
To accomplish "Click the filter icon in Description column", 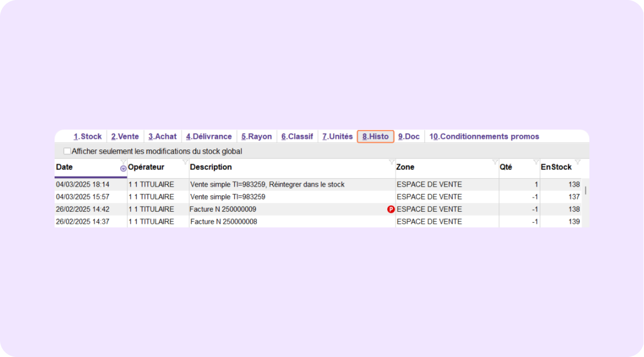I will point(392,162).
